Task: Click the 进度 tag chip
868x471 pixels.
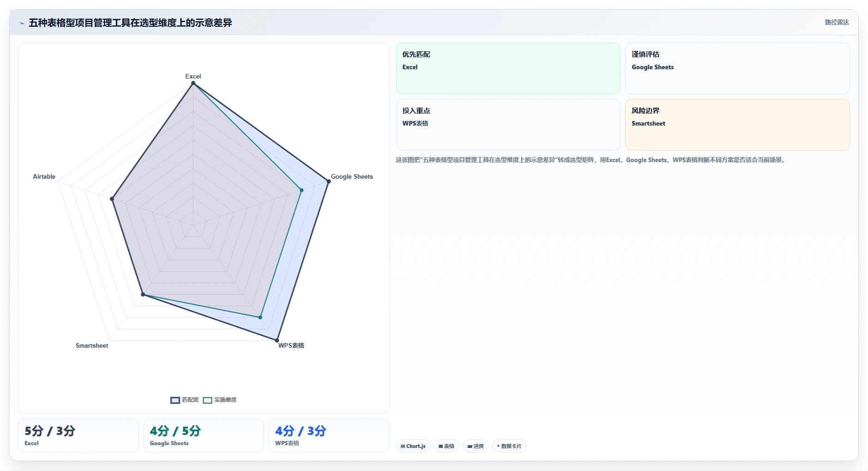Action: pos(476,446)
